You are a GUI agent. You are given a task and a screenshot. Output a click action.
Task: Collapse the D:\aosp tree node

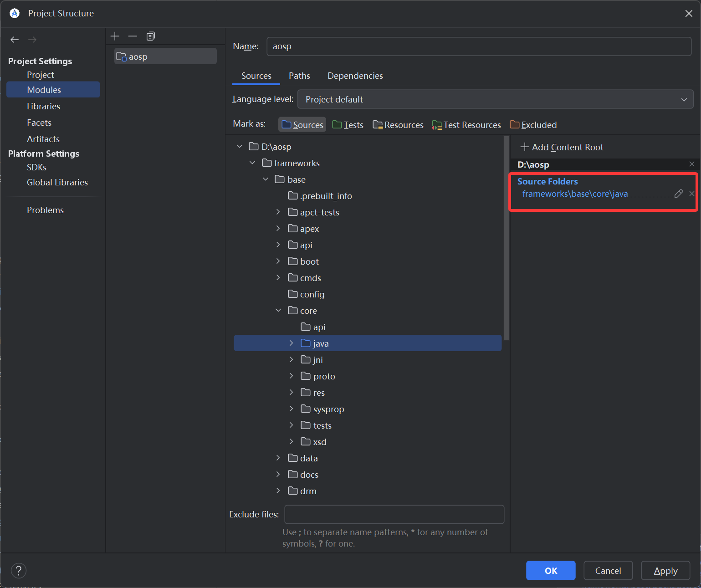click(240, 146)
